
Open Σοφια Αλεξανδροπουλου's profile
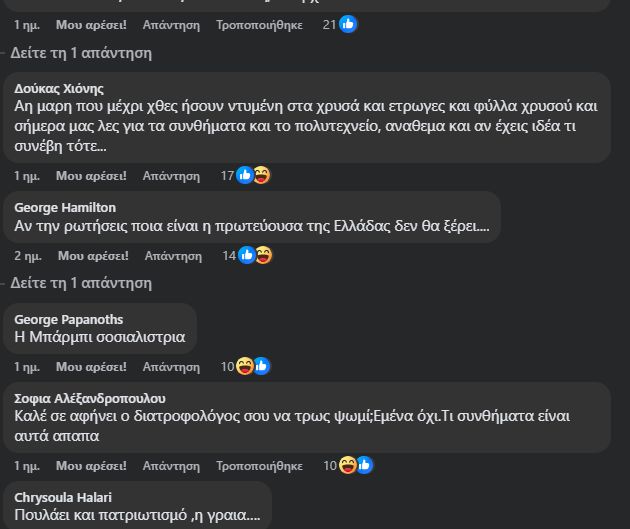pyautogui.click(x=90, y=398)
